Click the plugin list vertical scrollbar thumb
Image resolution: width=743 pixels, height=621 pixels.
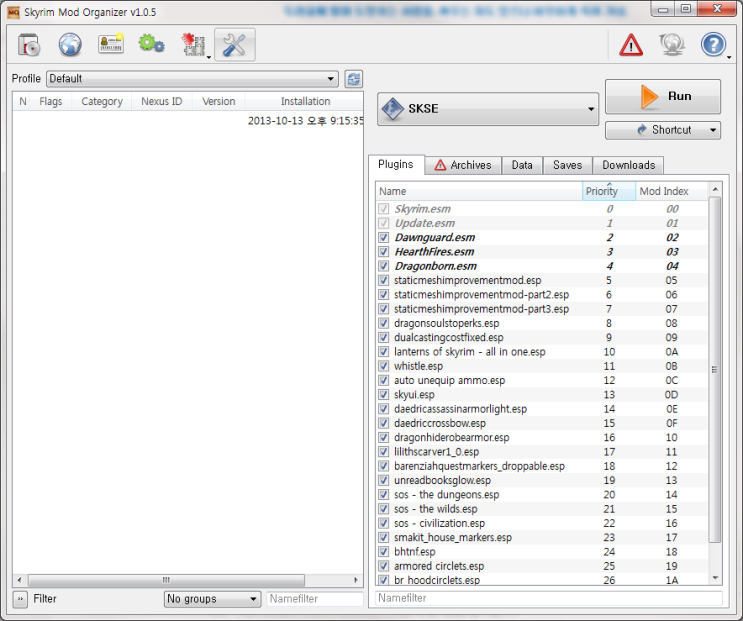click(715, 369)
